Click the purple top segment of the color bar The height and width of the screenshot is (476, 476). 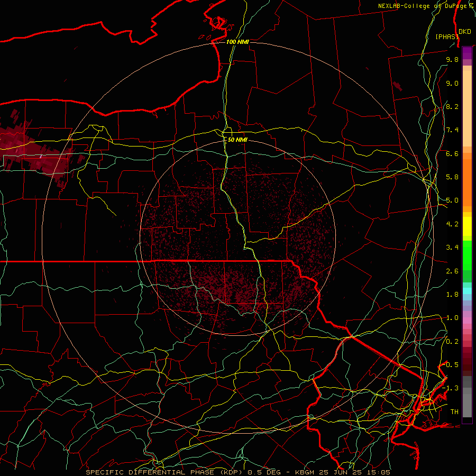pos(467,53)
